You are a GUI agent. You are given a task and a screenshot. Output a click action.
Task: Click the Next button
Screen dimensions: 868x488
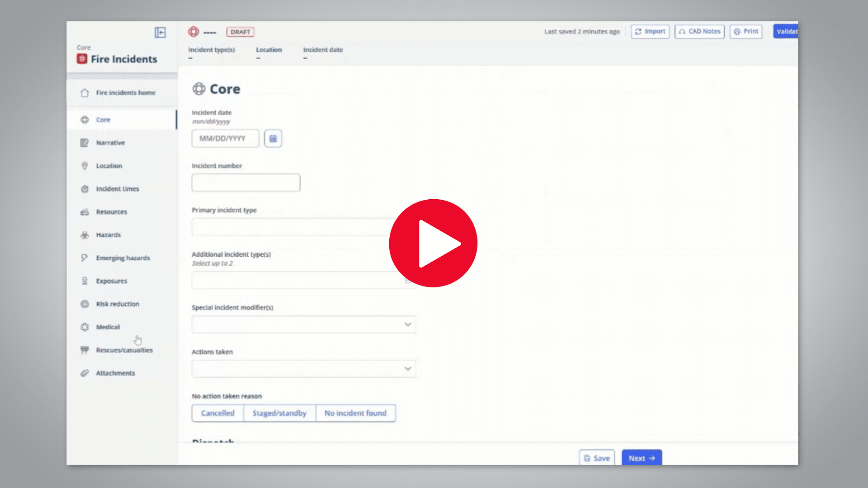642,458
